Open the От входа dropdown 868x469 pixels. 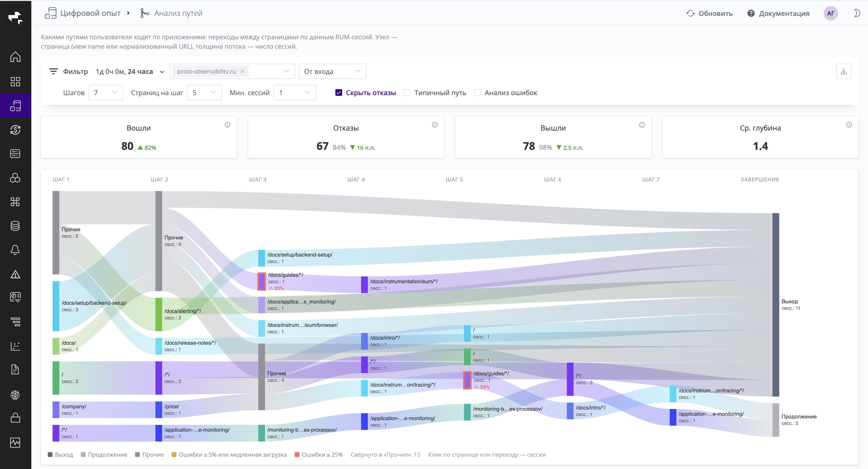(x=332, y=71)
